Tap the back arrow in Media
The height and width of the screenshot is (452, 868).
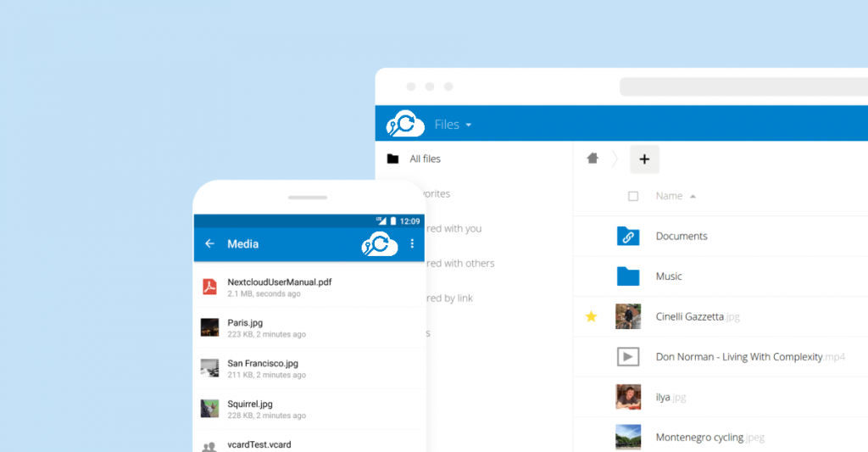209,244
